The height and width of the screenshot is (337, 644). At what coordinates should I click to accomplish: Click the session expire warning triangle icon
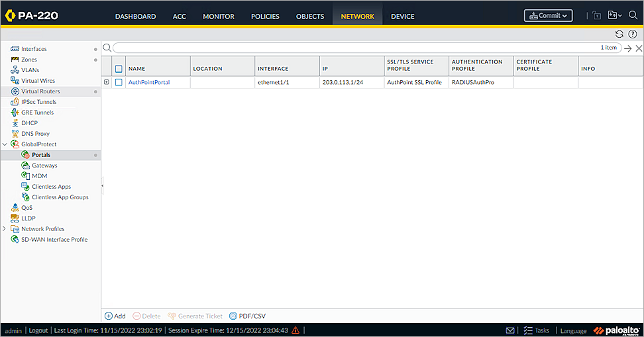coord(295,330)
